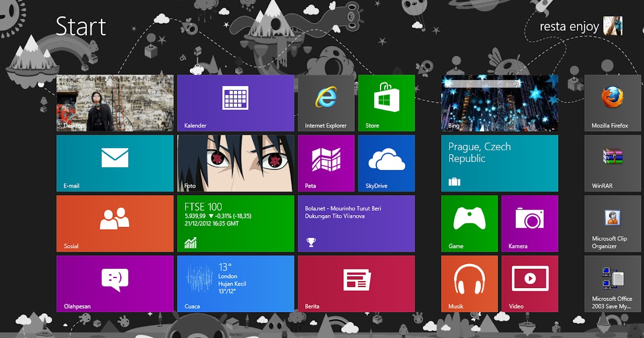The height and width of the screenshot is (338, 644).
Task: Click the Bing search magnifier icon
Action: coord(518,84)
